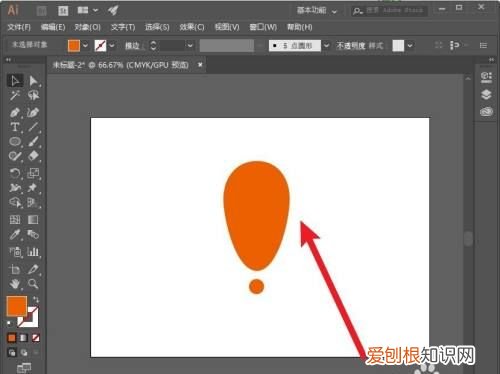This screenshot has width=500, height=374.
Task: Select the Line Segment tool
Action: [33, 127]
